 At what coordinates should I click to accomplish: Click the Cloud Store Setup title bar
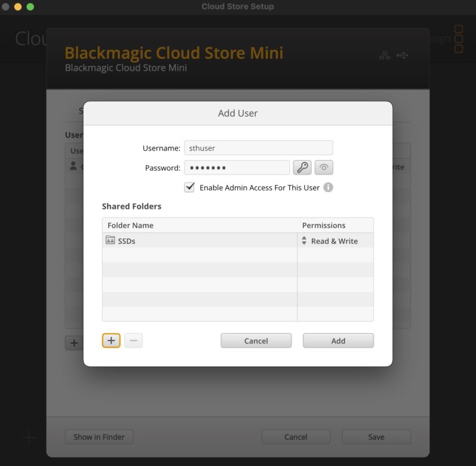pos(238,7)
